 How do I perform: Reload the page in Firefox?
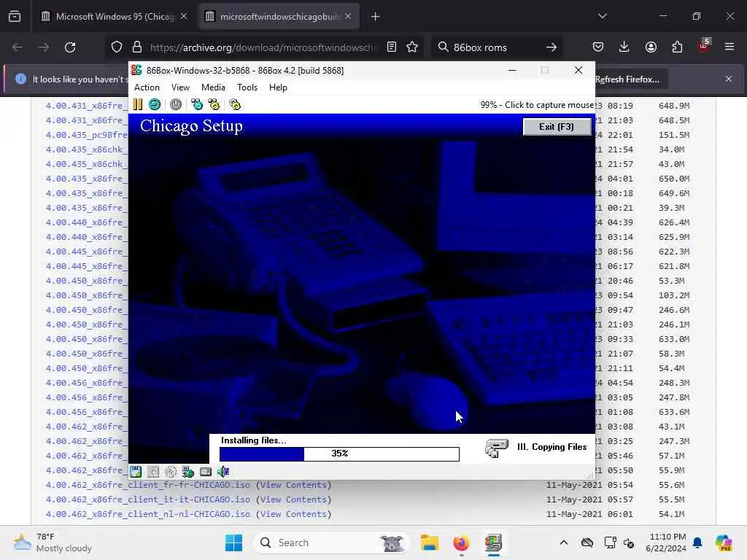tap(70, 47)
